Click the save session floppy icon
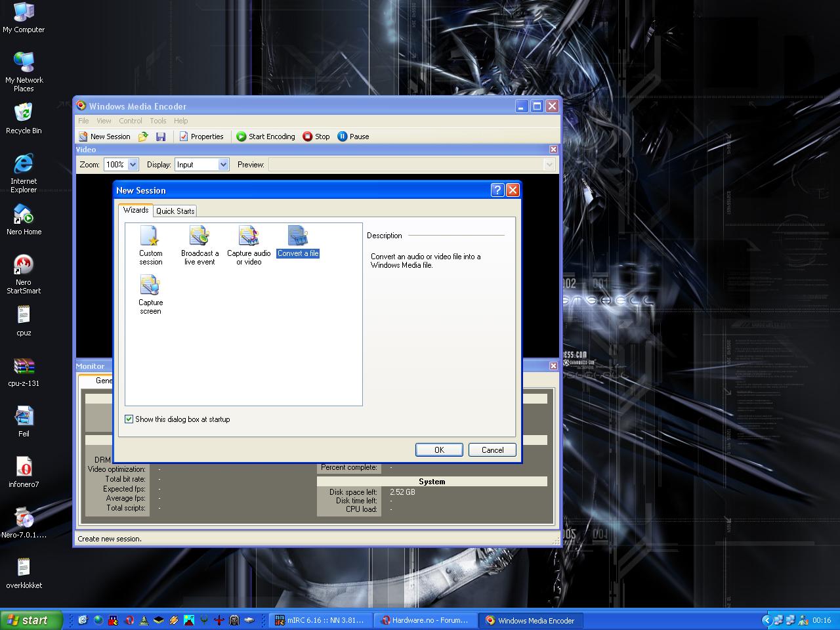This screenshot has width=840, height=630. [161, 136]
